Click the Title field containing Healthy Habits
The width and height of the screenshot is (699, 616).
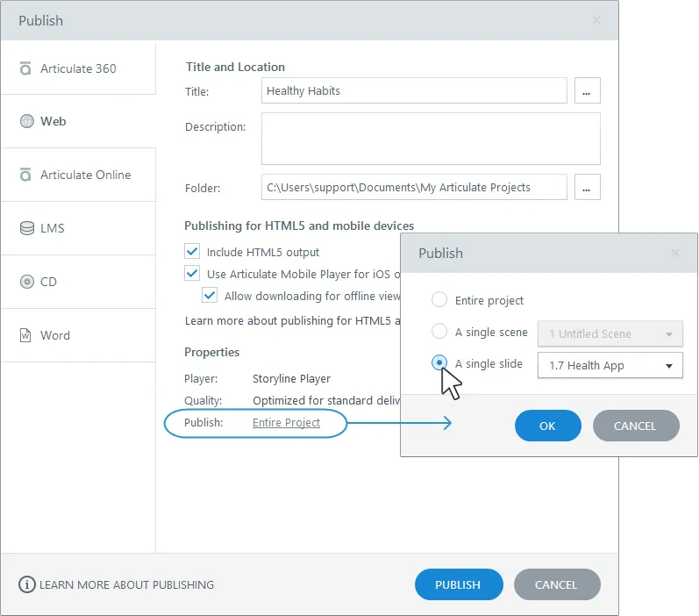[414, 90]
